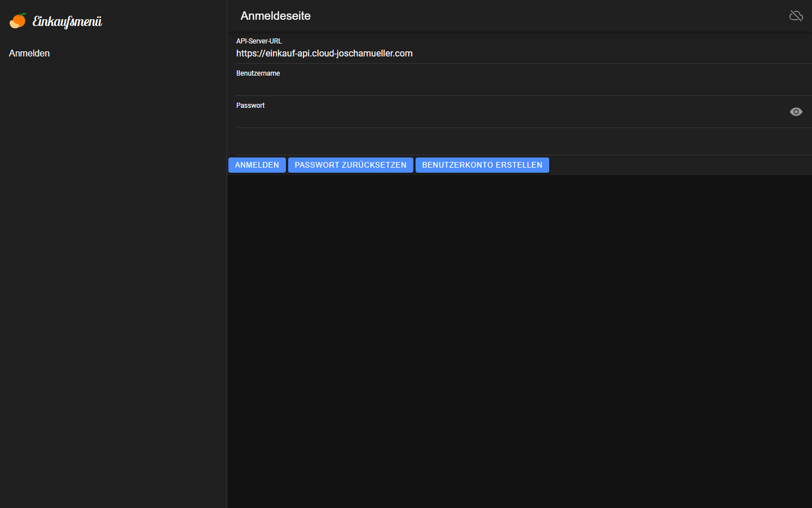812x508 pixels.
Task: Click BENUTZERKONTO ERSTELLEN button
Action: [x=482, y=165]
